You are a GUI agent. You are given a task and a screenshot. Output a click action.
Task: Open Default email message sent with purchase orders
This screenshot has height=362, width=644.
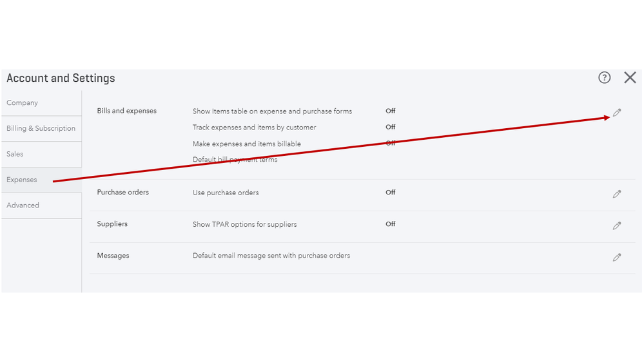click(271, 256)
